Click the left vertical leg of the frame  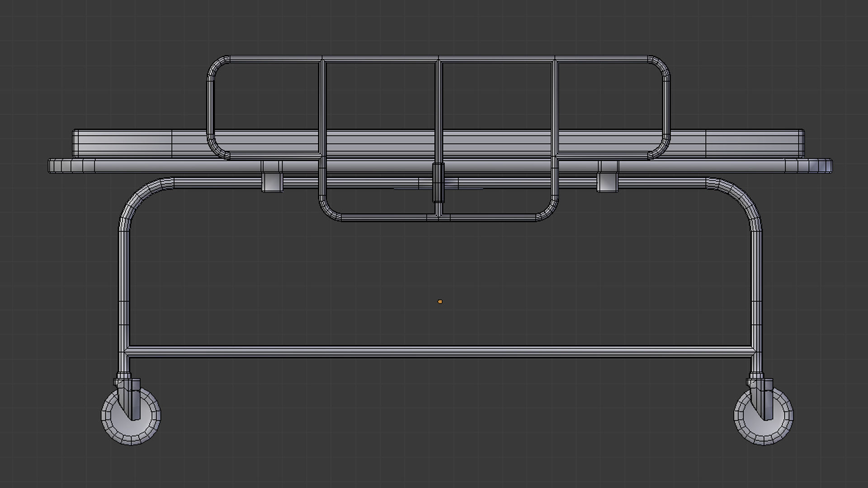point(124,289)
